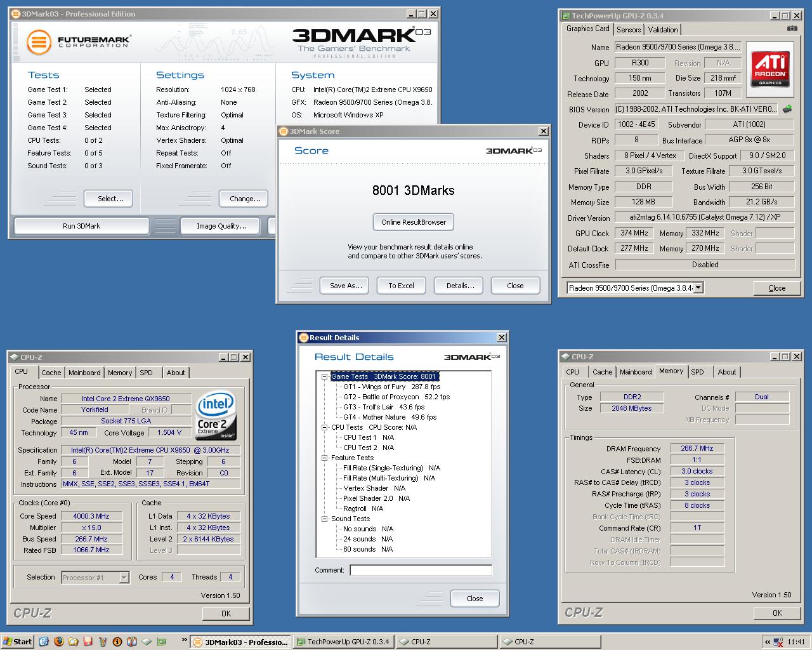The height and width of the screenshot is (650, 812).
Task: Click the BIOS save chip icon in GPU-Z
Action: [787, 109]
